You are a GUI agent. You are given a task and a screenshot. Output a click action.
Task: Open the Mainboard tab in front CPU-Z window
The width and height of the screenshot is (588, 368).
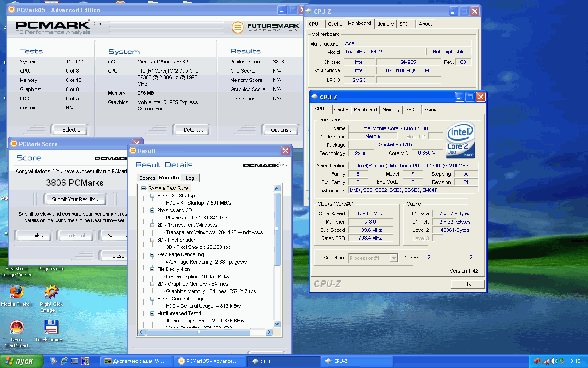365,109
